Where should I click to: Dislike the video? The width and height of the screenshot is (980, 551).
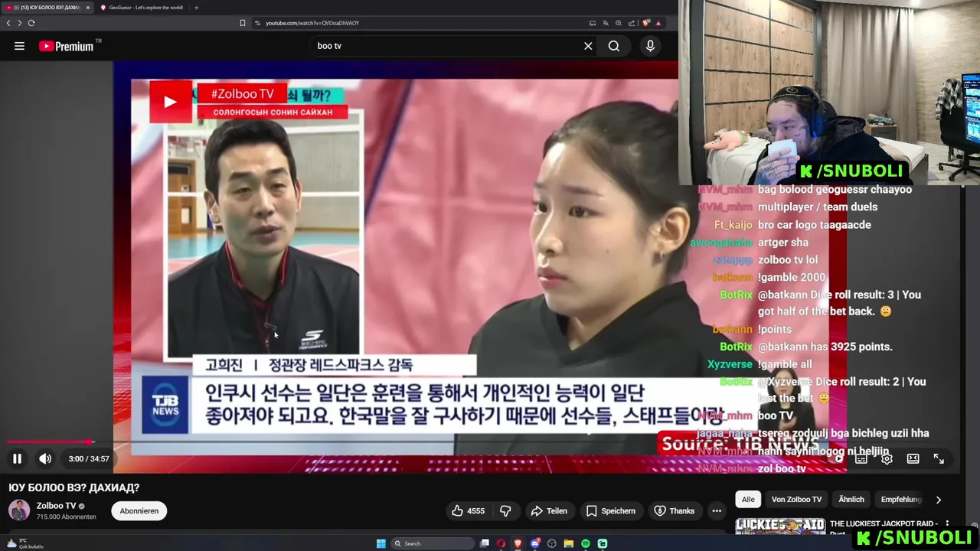(505, 510)
